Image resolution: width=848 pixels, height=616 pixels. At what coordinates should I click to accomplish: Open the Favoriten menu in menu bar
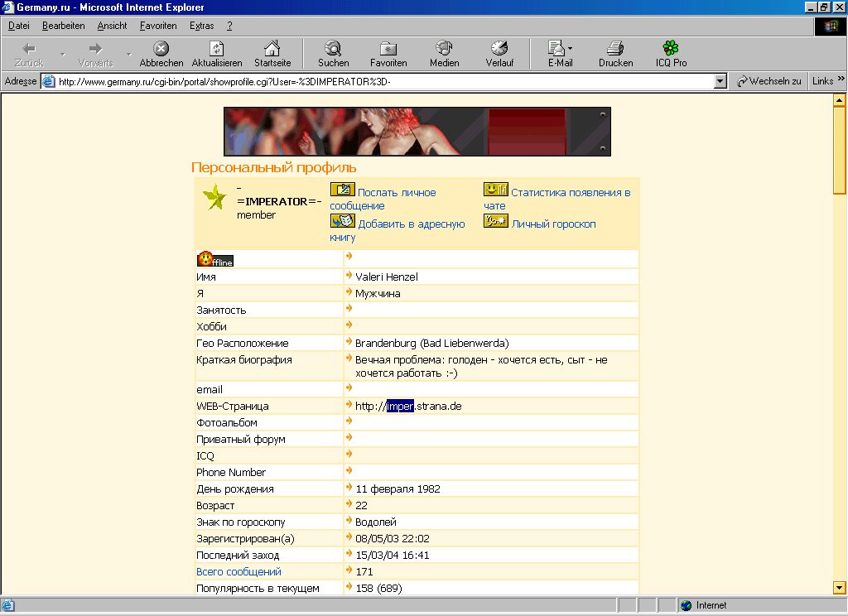(x=158, y=26)
